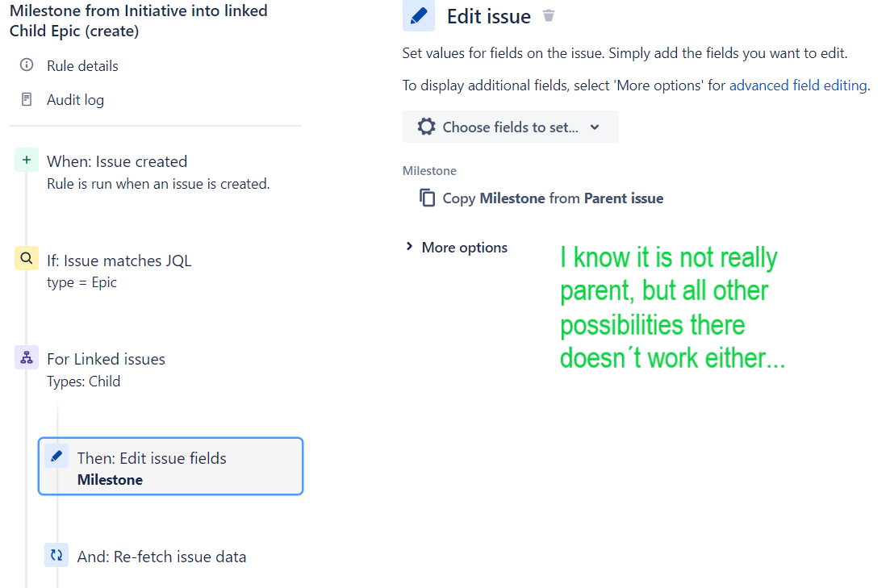Click the gear icon on Choose fields button
The height and width of the screenshot is (588, 890).
(425, 126)
